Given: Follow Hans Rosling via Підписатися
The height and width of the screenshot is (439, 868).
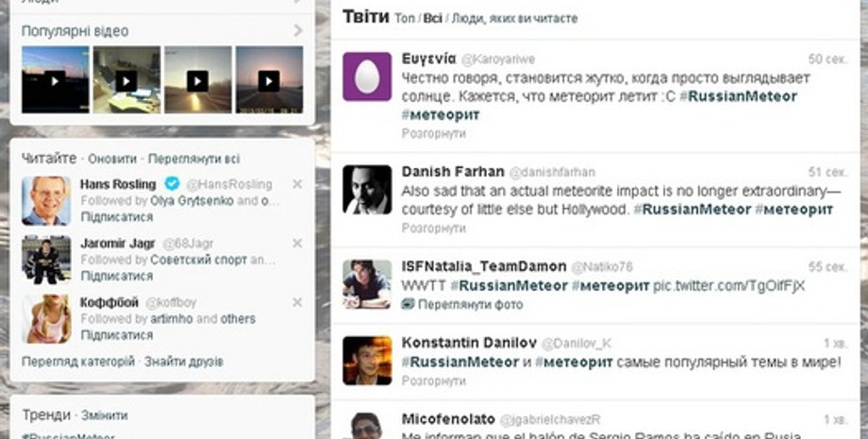Looking at the screenshot, I should pos(116,217).
